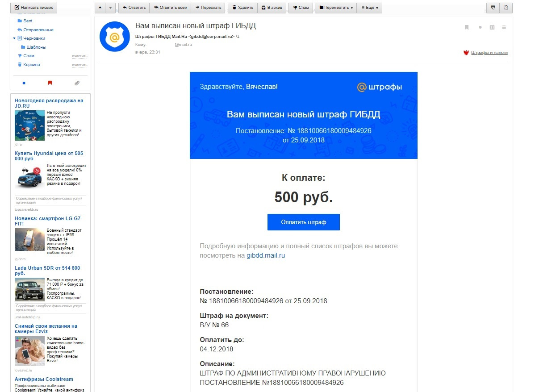Screen dimensions: 535x392
Task: Click the Написать письмо compose button
Action: tap(34, 8)
